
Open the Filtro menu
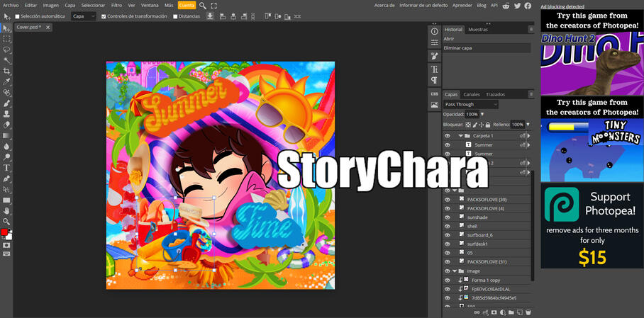(116, 5)
